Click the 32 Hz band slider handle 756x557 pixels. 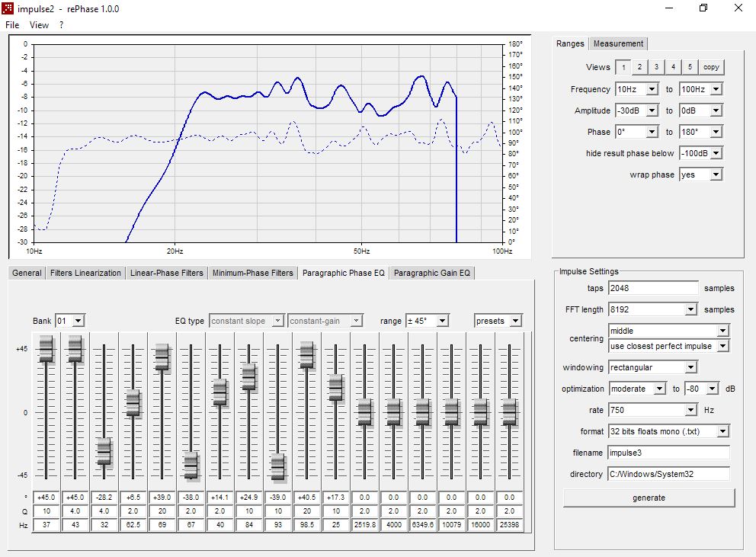[104, 452]
